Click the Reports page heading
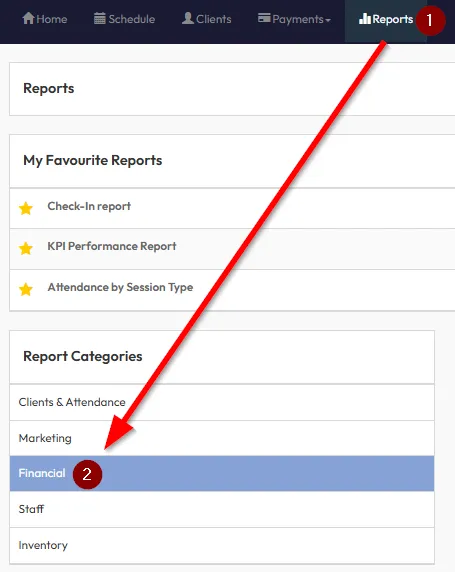The height and width of the screenshot is (572, 455). (49, 89)
